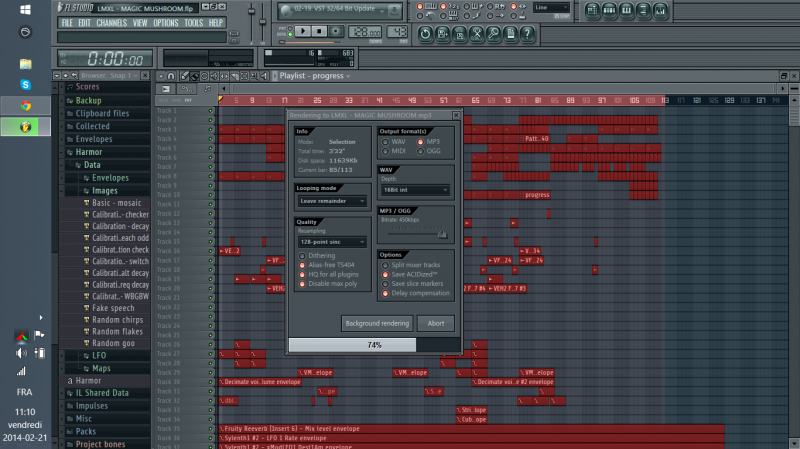Screen dimensions: 800x449
Task: Open File Explorer from the taskbar
Action: [x=26, y=64]
